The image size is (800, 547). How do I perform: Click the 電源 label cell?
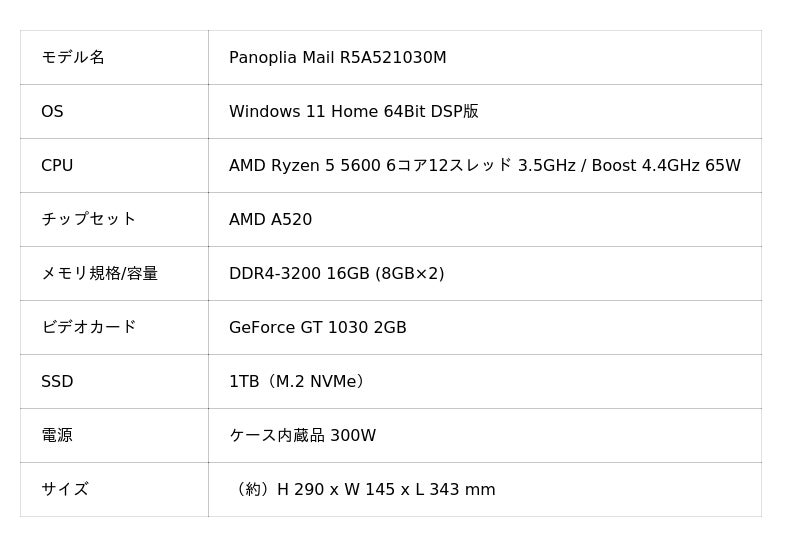pos(57,436)
